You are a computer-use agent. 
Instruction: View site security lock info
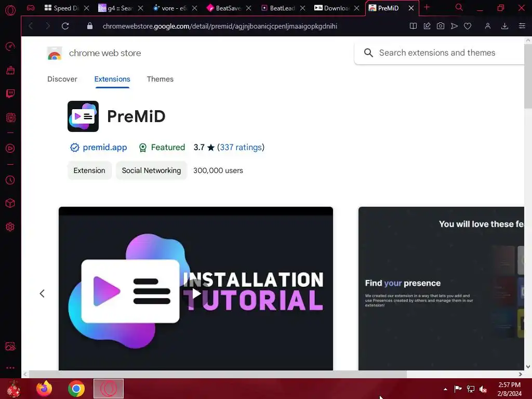click(x=89, y=26)
